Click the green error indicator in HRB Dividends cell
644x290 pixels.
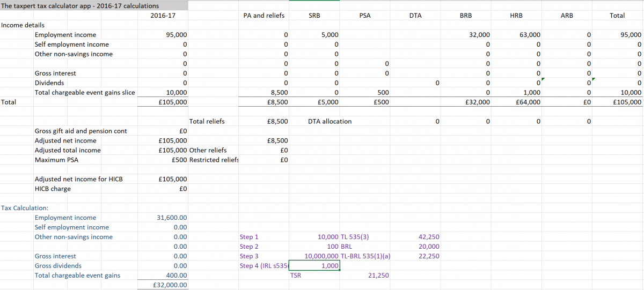pos(543,79)
